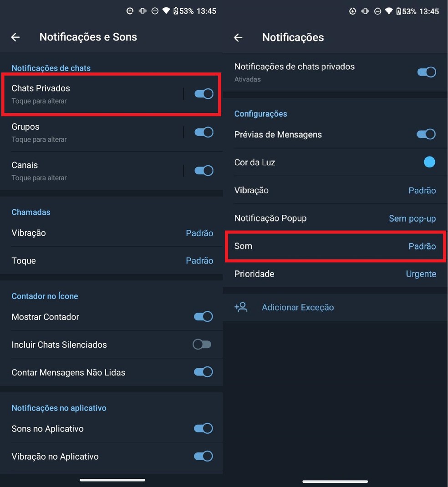Disable the Chats Privados notification toggle
448x487 pixels.
tap(203, 94)
